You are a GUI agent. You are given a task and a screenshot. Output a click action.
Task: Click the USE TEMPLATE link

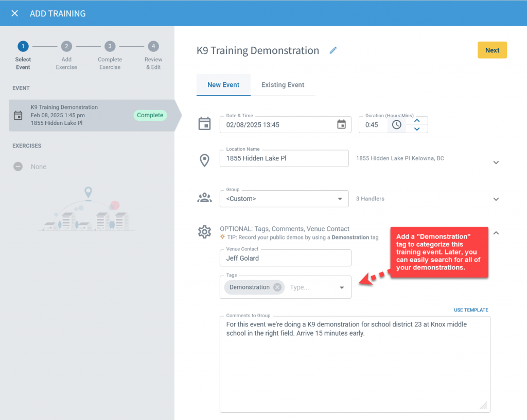pos(471,310)
